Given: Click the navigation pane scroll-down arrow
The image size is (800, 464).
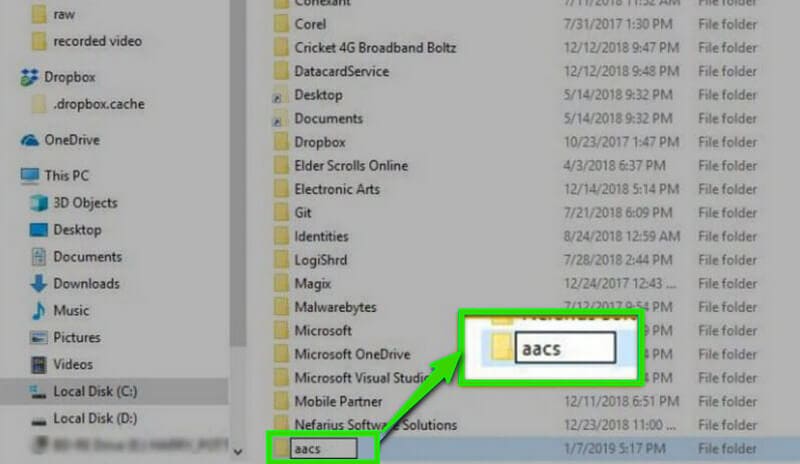Looking at the screenshot, I should click(x=238, y=451).
